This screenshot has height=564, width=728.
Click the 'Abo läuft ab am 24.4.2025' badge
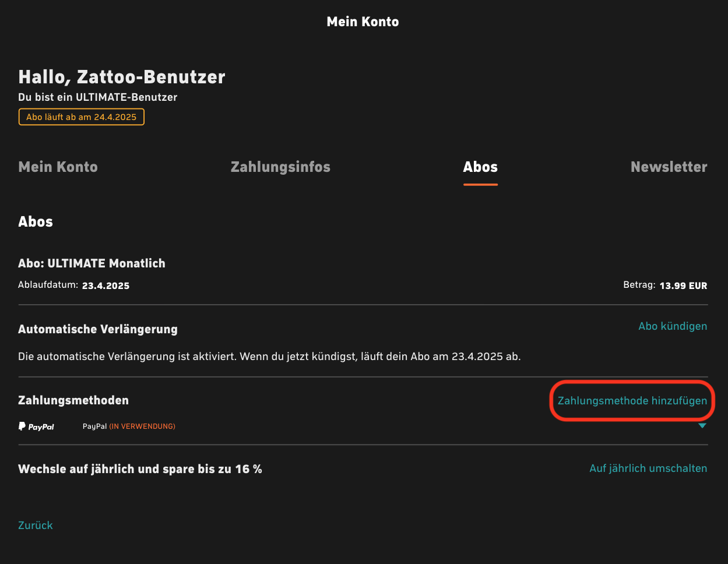(x=81, y=117)
